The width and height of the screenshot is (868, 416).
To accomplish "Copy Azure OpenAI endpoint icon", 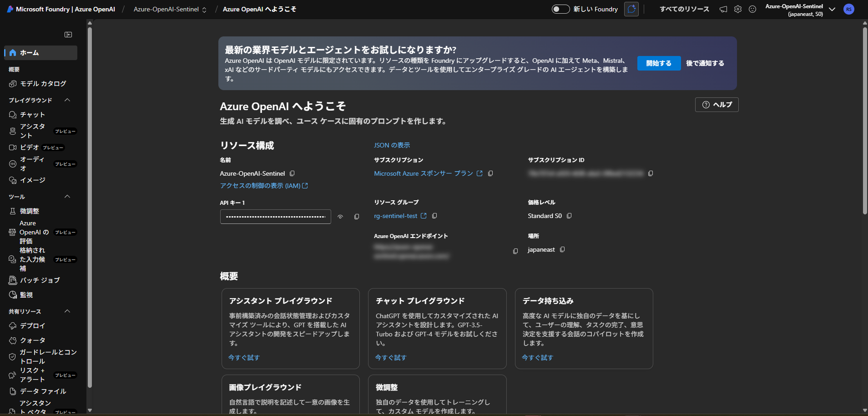I will tap(515, 251).
